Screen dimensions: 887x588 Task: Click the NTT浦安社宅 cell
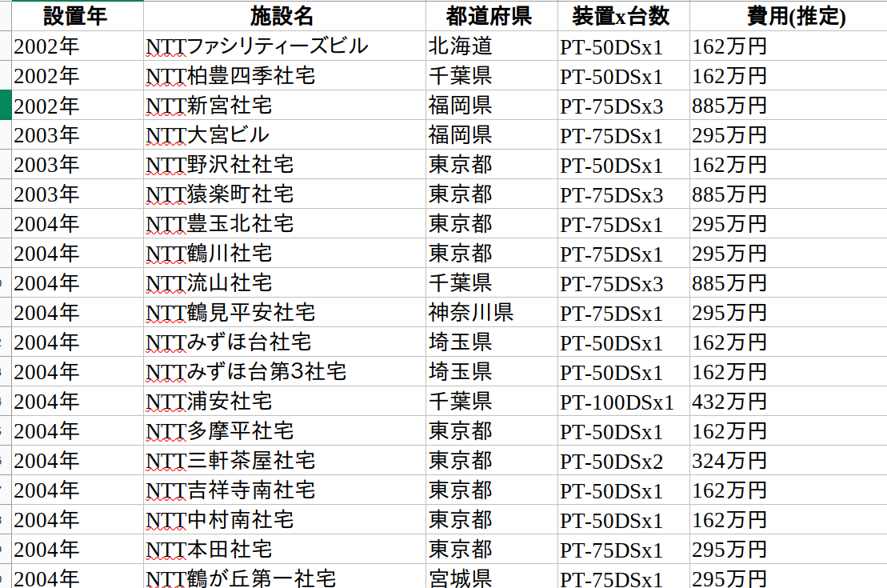coord(285,402)
